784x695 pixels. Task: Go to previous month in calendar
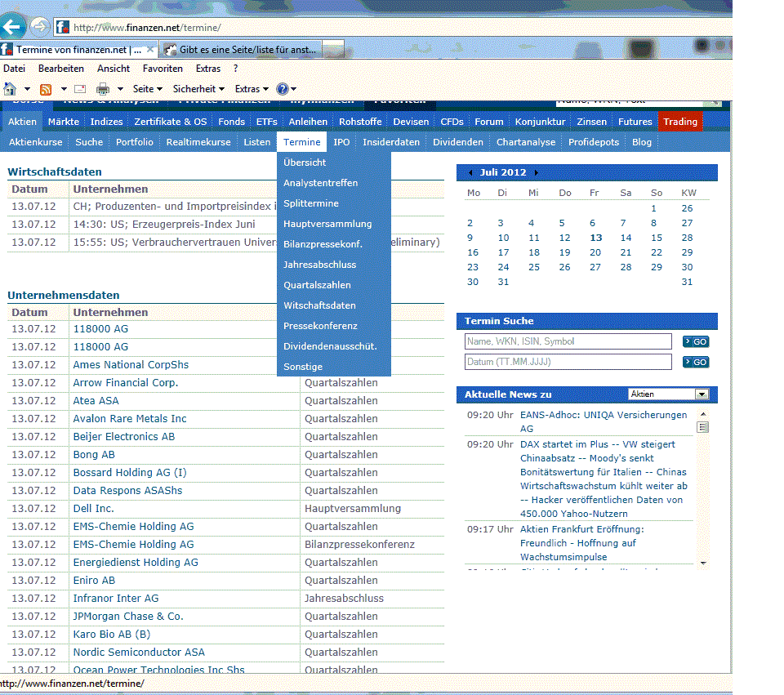[x=470, y=172]
